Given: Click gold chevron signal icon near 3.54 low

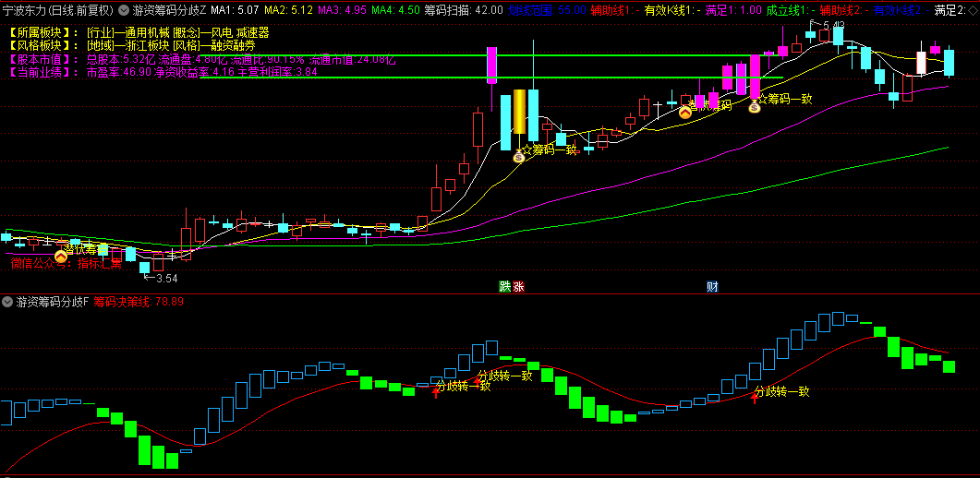Looking at the screenshot, I should tap(61, 256).
